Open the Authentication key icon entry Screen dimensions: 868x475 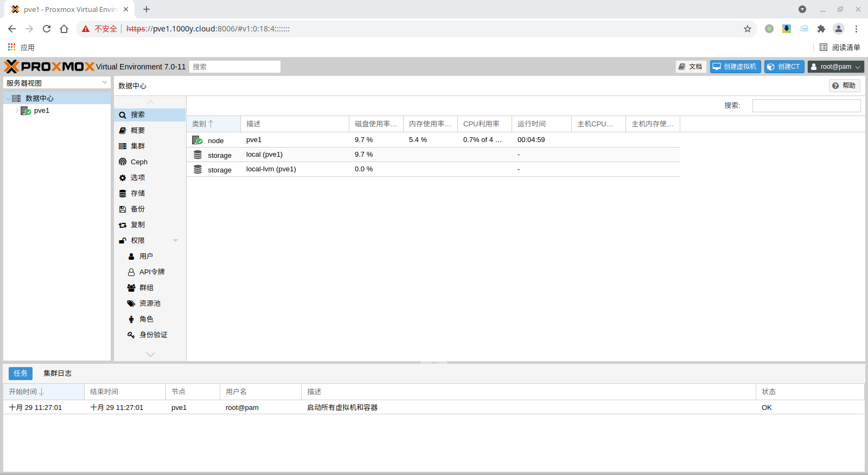click(x=131, y=335)
